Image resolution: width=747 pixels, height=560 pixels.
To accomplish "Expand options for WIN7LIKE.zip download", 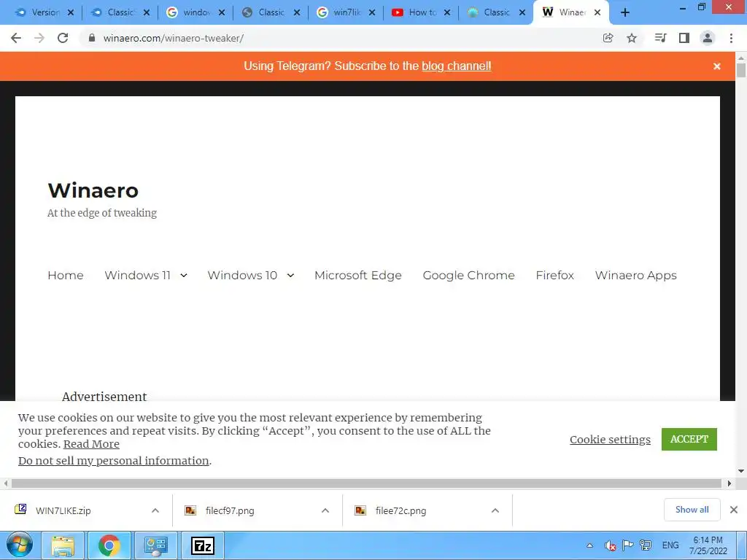I will point(155,510).
